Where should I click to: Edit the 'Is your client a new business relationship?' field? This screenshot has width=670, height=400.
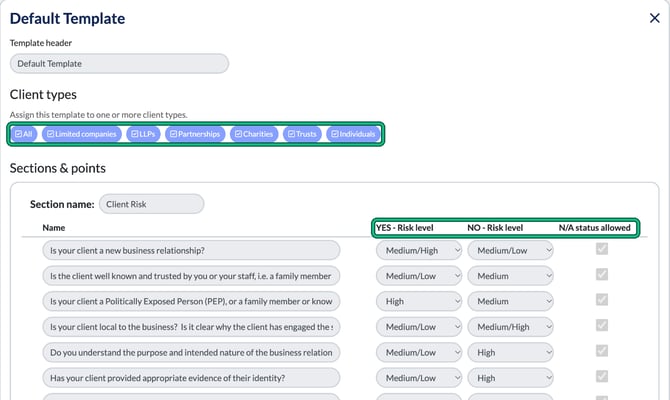[x=191, y=250]
